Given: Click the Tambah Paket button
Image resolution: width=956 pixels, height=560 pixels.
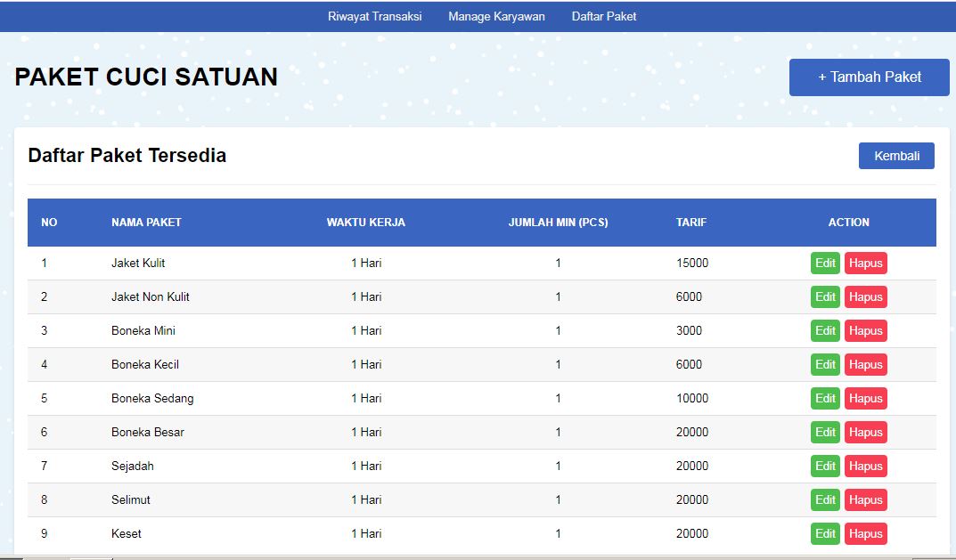Looking at the screenshot, I should [868, 77].
